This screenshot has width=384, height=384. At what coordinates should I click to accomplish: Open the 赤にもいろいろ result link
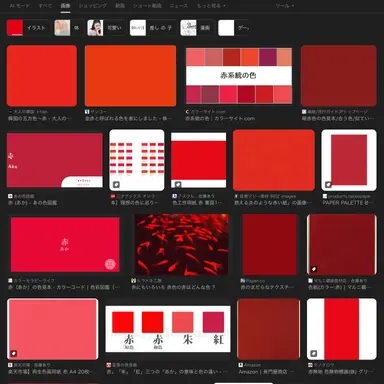(x=173, y=287)
